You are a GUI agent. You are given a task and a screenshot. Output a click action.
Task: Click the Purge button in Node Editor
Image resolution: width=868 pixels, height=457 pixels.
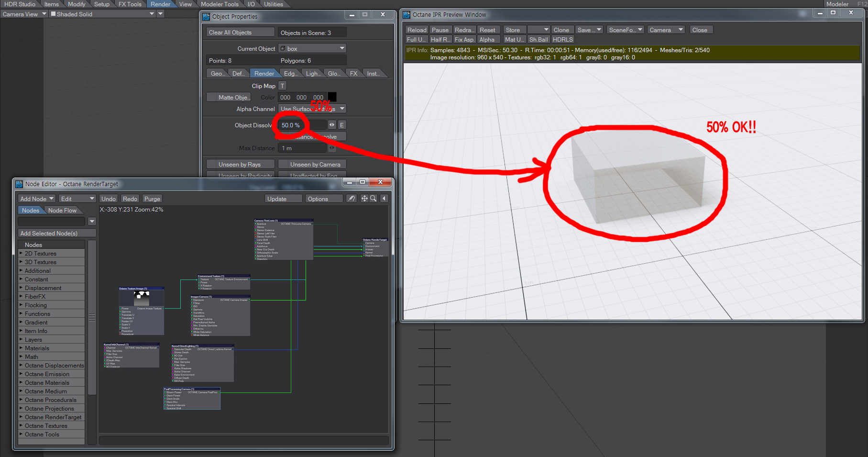[x=152, y=199]
